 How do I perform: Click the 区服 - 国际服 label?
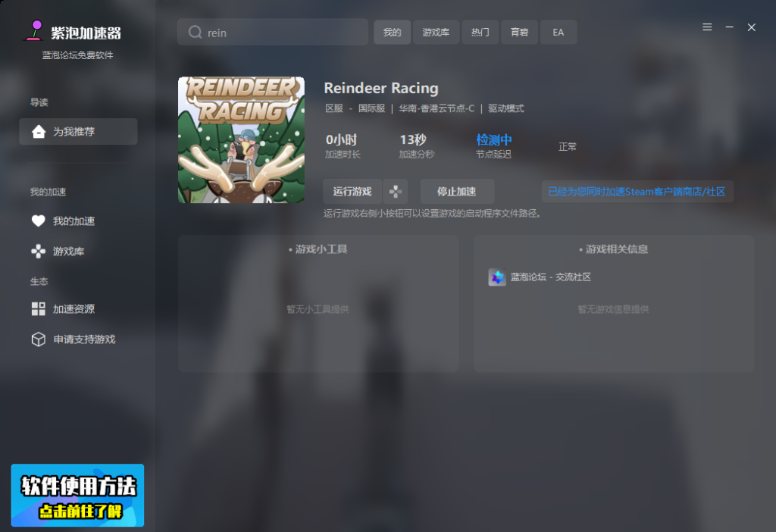(355, 108)
